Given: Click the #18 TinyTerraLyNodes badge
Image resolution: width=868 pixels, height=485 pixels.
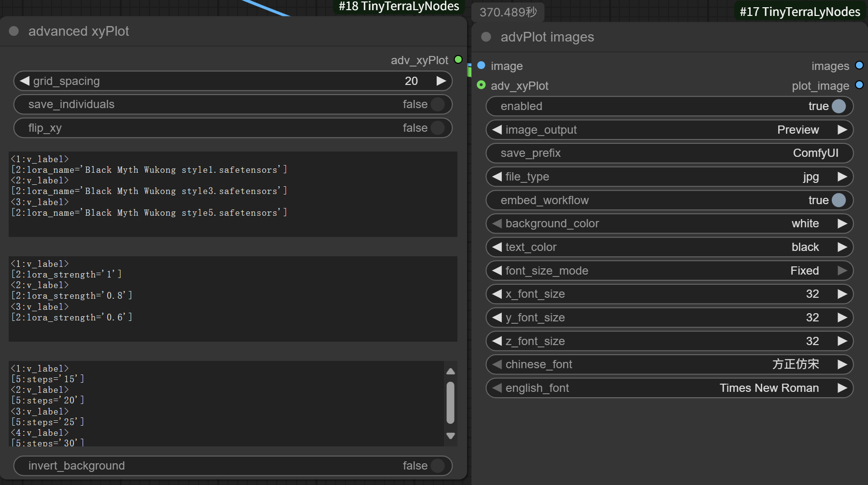Looking at the screenshot, I should (x=399, y=6).
